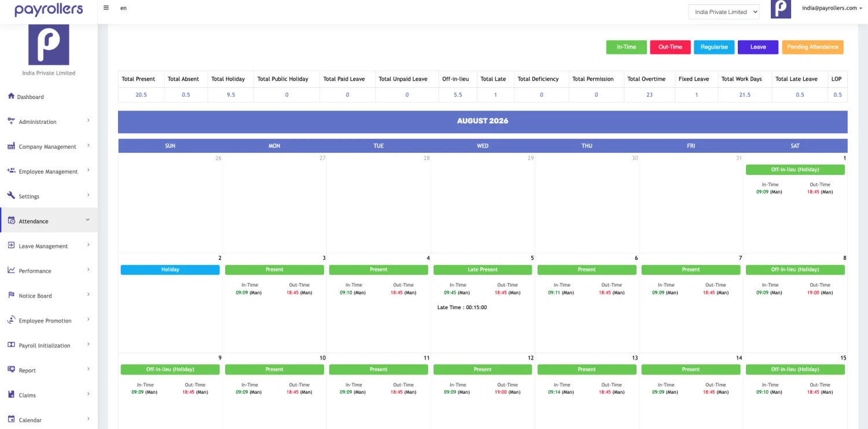Click the user avatar thumbnail in header

[781, 9]
